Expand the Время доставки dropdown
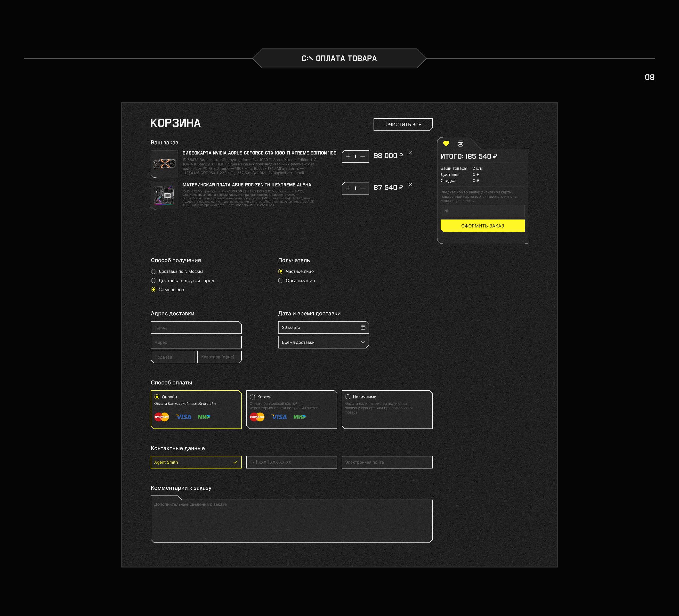Viewport: 679px width, 616px height. pyautogui.click(x=323, y=342)
